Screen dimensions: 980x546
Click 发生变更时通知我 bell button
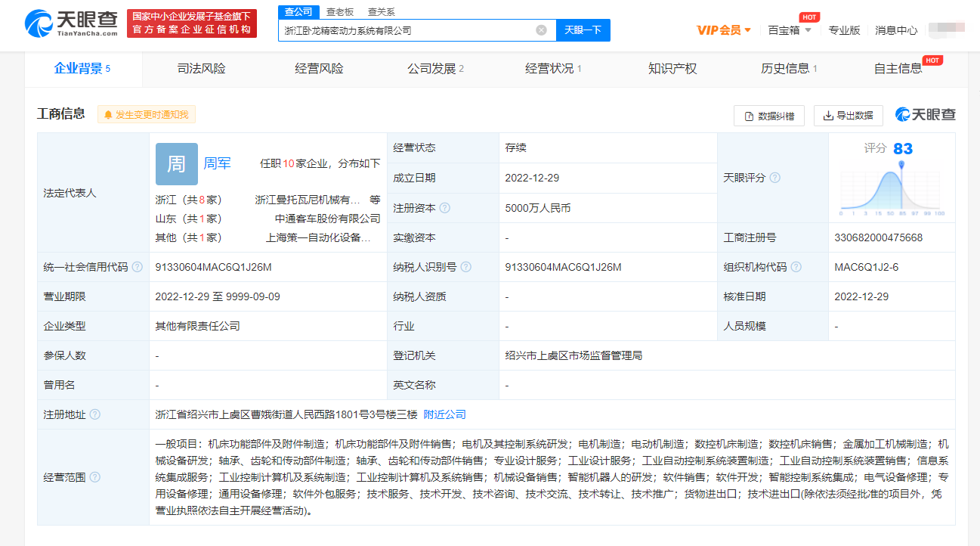pyautogui.click(x=147, y=115)
